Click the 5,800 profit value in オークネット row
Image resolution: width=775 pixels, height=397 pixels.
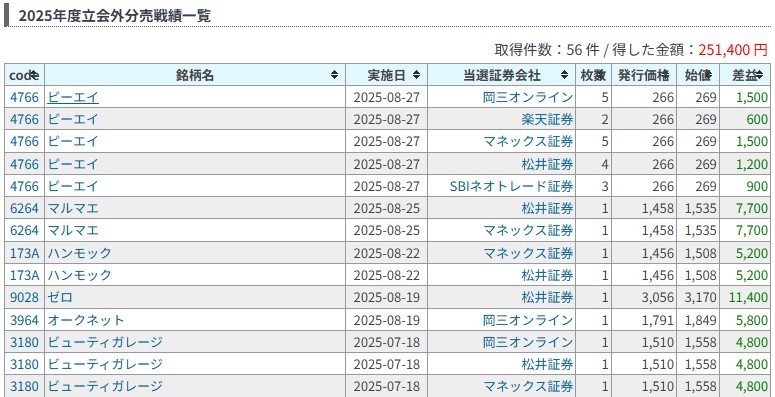click(x=752, y=320)
